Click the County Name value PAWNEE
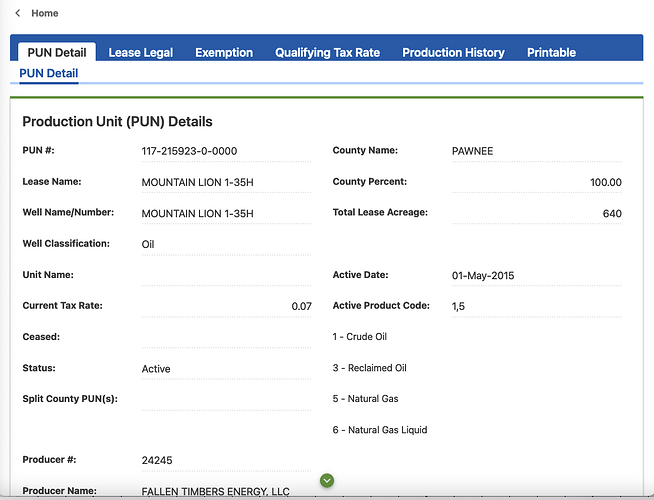Screen dimensions: 654x500 pyautogui.click(x=472, y=151)
